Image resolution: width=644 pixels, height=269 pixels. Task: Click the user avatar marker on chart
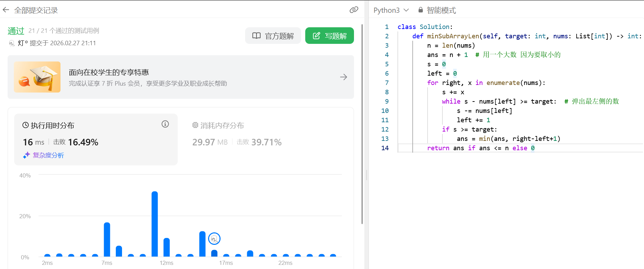point(214,239)
